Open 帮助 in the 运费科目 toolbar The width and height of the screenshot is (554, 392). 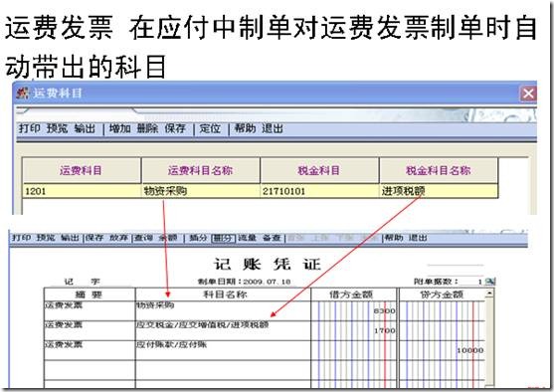[x=246, y=128]
